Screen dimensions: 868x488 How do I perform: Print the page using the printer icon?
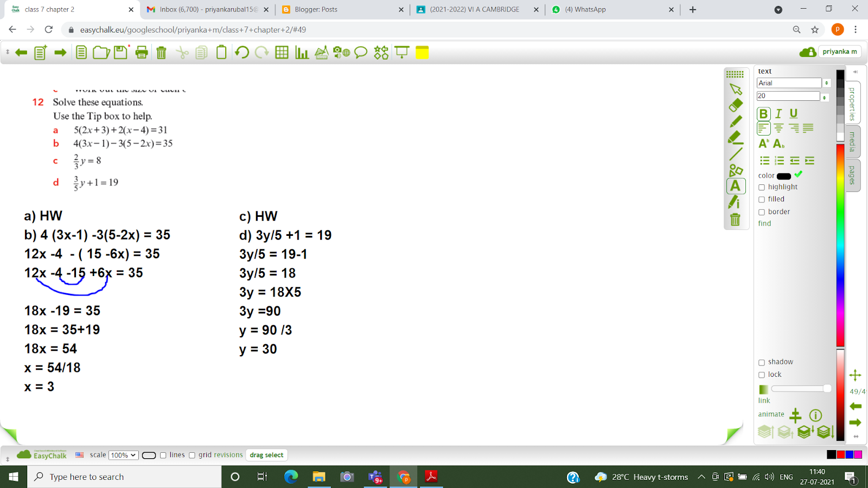(x=142, y=53)
